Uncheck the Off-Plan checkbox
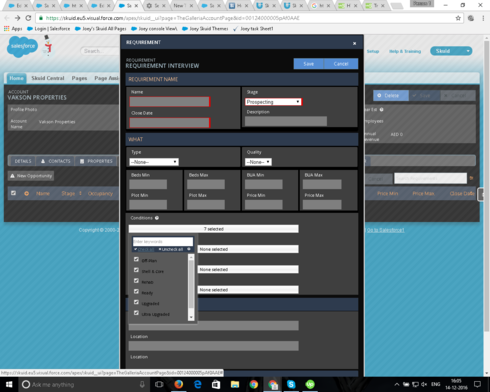The width and height of the screenshot is (490, 392). click(136, 259)
